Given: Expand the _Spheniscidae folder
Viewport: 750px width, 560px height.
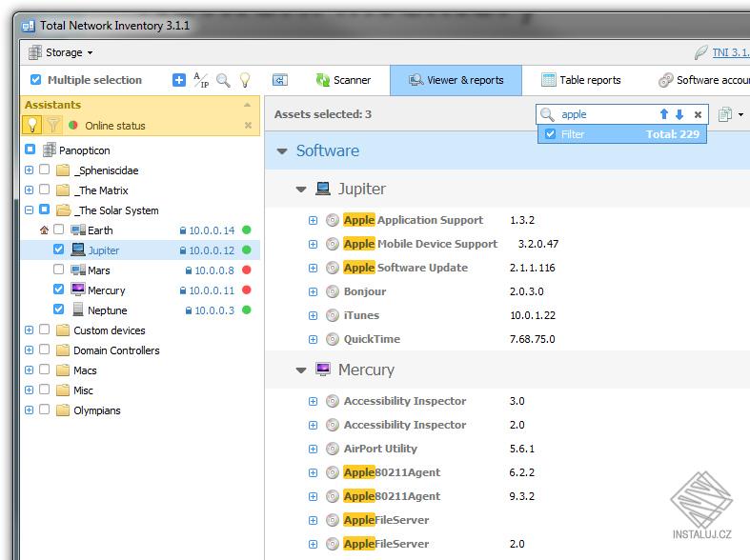Looking at the screenshot, I should (x=29, y=170).
